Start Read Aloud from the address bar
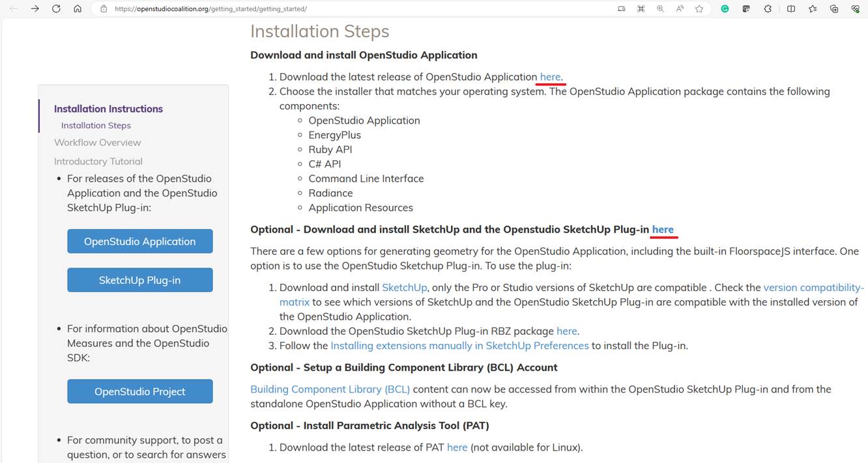Screen dimensions: 868x463 [680, 9]
